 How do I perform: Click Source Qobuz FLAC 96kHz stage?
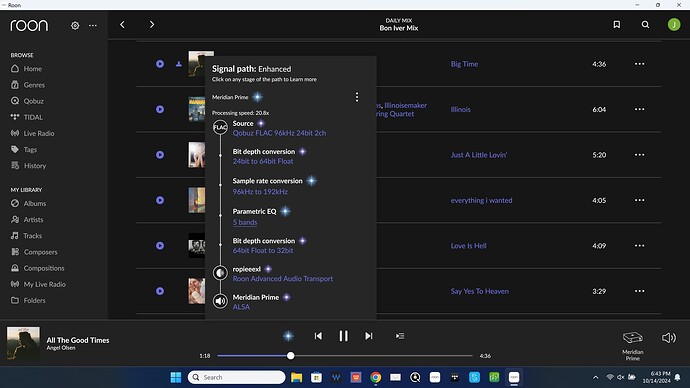click(x=279, y=133)
